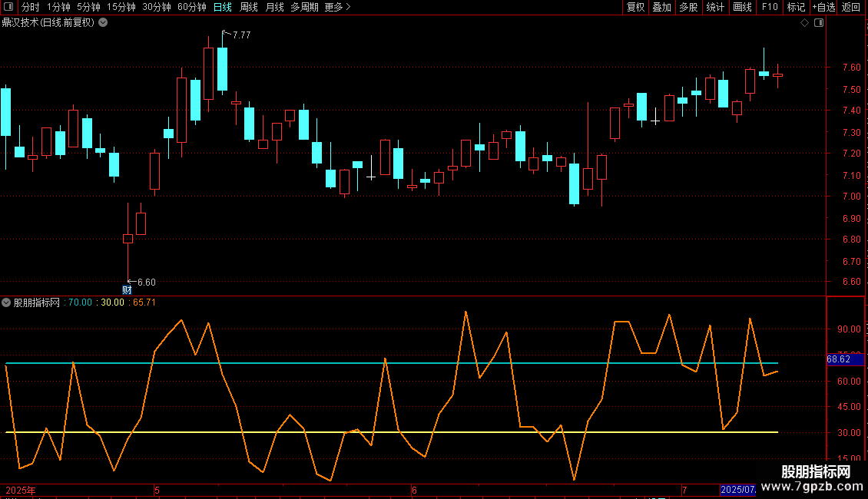This screenshot has height=499, width=868.
Task: Click the 统计 statistics button
Action: 715,7
